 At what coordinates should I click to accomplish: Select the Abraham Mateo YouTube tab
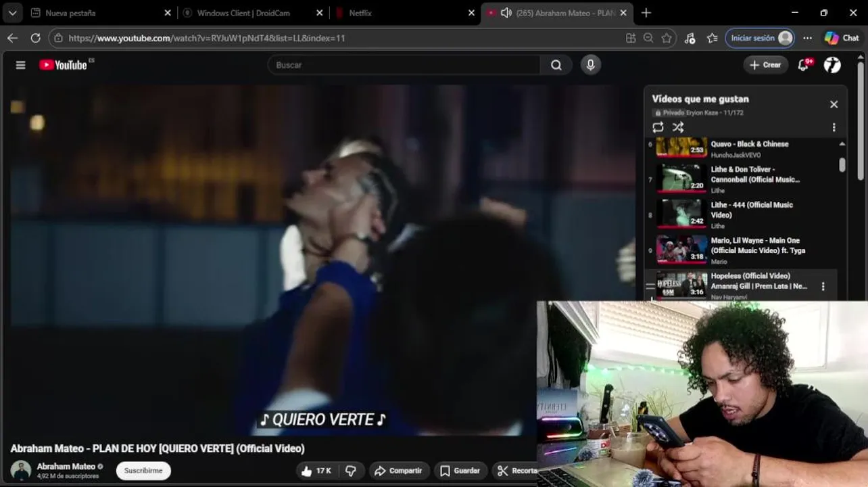pyautogui.click(x=557, y=13)
